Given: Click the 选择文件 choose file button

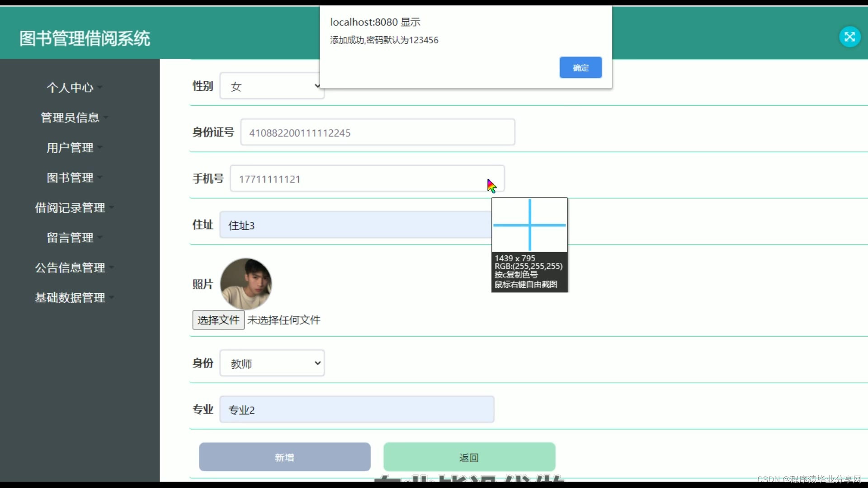Looking at the screenshot, I should 218,320.
